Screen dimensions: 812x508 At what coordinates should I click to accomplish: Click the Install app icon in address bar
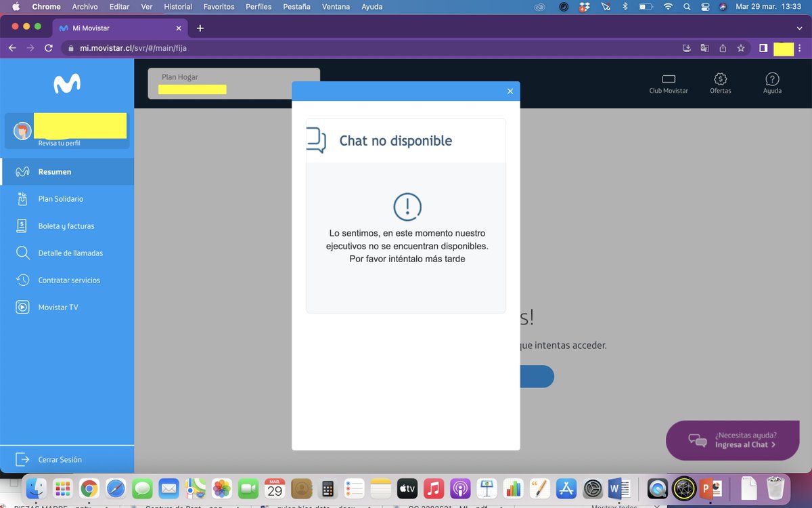coord(686,48)
